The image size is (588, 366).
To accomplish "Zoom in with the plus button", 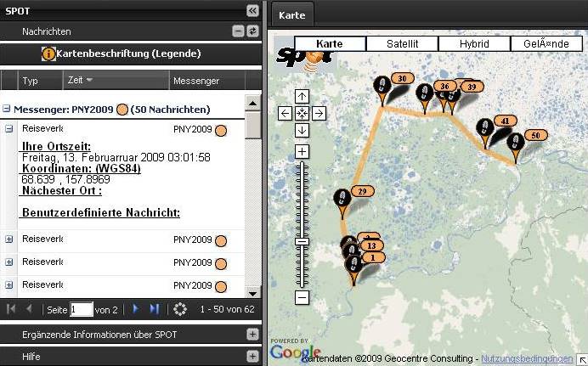I will [302, 151].
